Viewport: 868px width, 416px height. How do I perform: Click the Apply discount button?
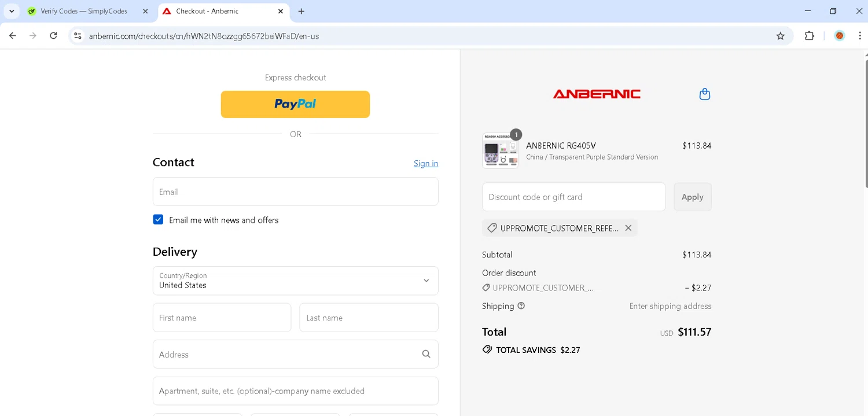(693, 197)
